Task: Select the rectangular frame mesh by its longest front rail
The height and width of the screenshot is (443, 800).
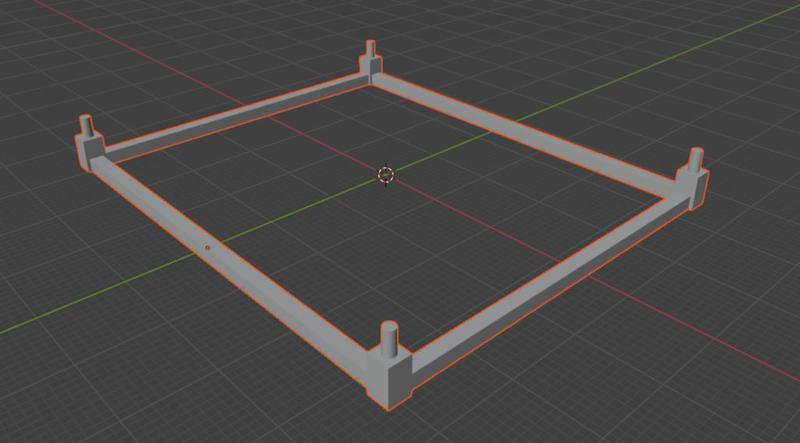Action: click(236, 267)
